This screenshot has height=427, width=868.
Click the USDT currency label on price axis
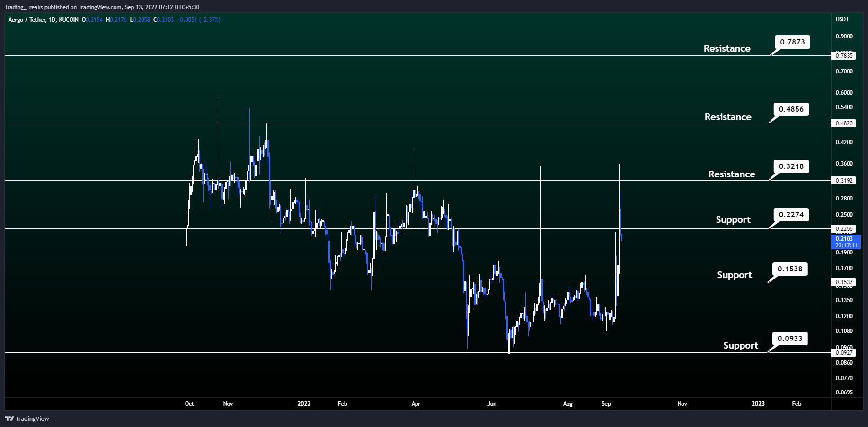pyautogui.click(x=842, y=19)
